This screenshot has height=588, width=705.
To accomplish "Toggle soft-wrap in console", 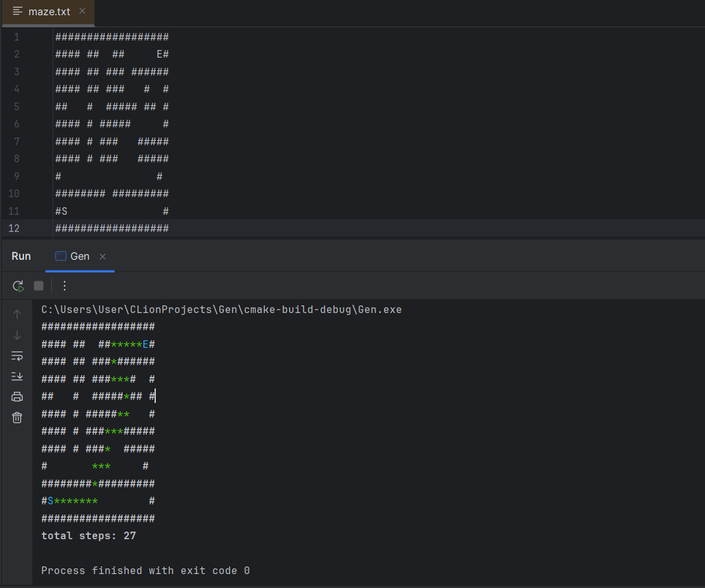I will pos(17,356).
